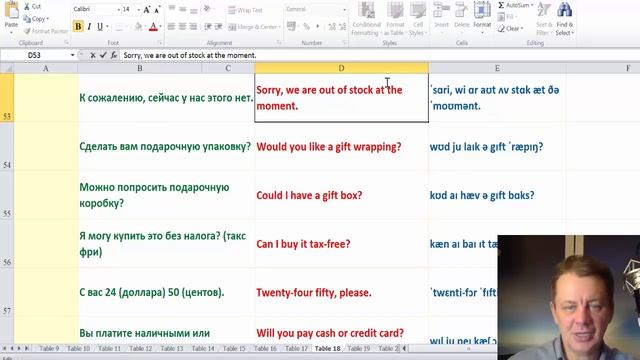Image resolution: width=640 pixels, height=360 pixels.
Task: Align text to the left
Action: click(x=171, y=27)
